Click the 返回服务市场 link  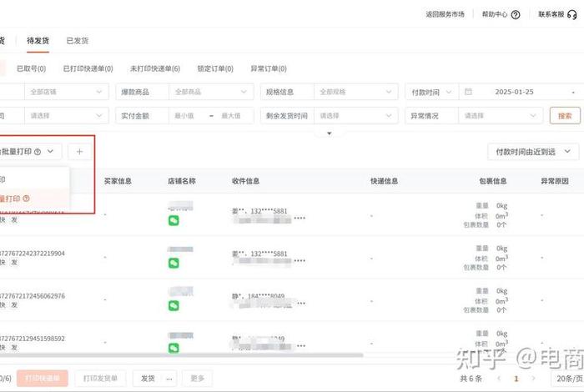(x=445, y=14)
